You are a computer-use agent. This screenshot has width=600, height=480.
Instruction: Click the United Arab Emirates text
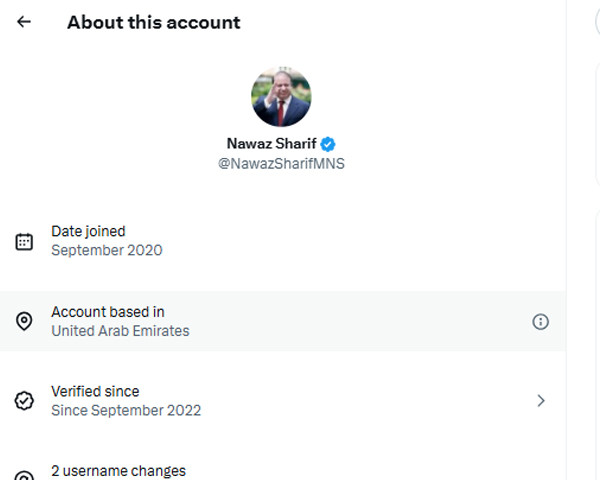pyautogui.click(x=120, y=331)
